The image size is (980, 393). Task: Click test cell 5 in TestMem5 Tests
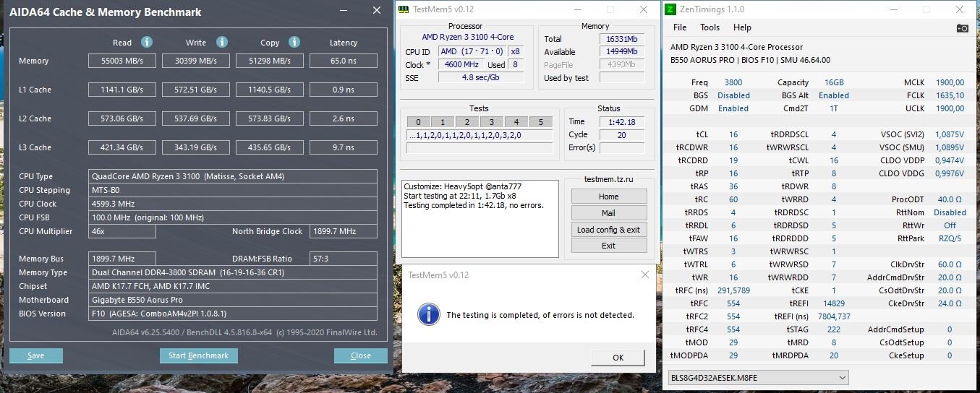pyautogui.click(x=540, y=121)
